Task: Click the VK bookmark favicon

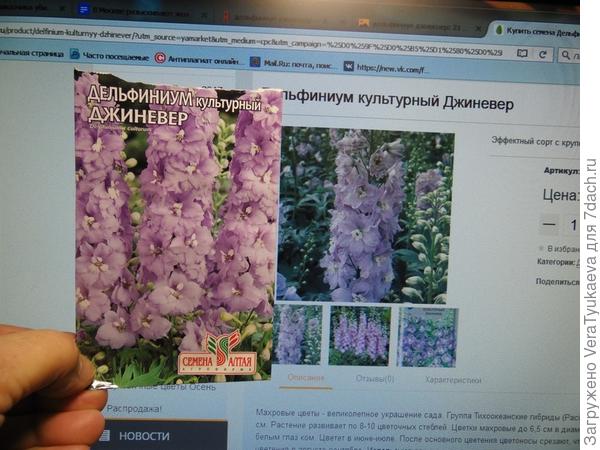Action: point(348,66)
